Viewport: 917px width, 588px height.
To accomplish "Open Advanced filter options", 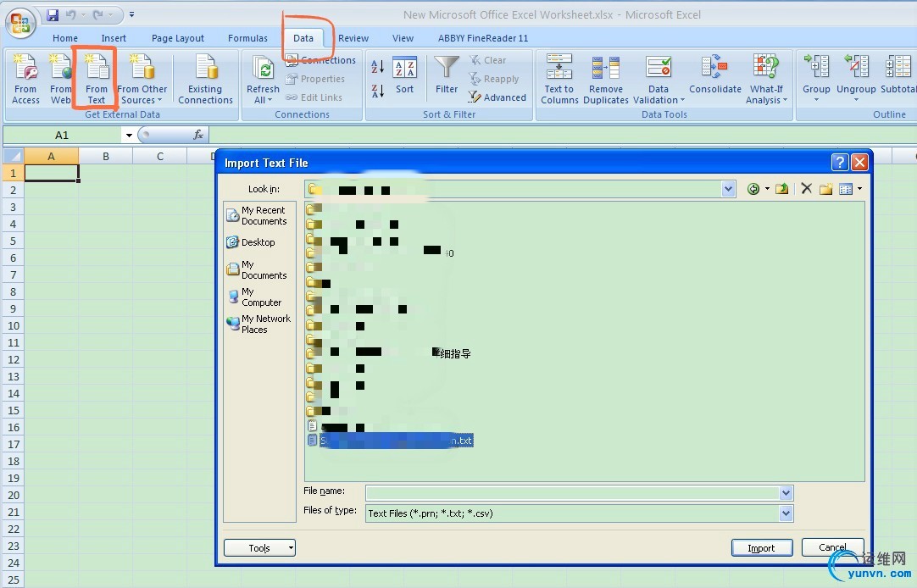I will (x=497, y=97).
